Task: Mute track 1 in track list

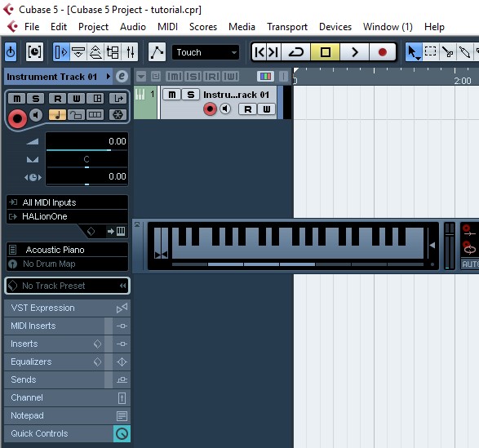Action: (172, 95)
